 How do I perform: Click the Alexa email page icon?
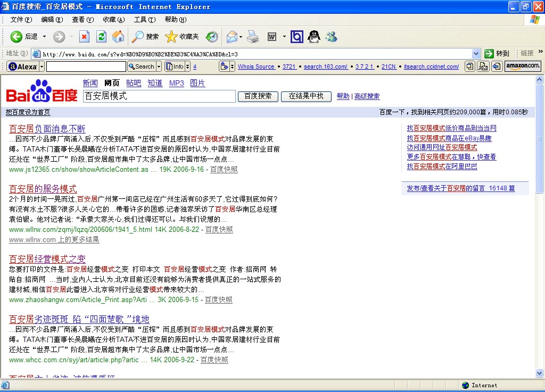483,66
